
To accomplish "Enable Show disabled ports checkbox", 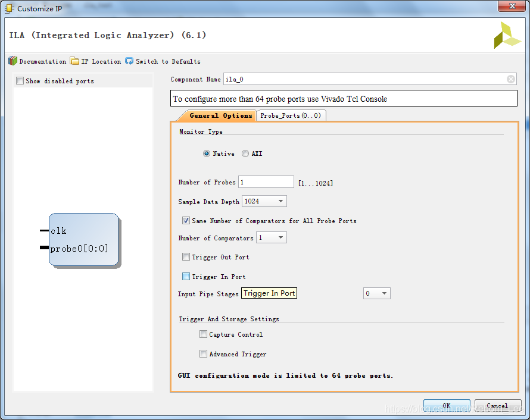I will [20, 81].
